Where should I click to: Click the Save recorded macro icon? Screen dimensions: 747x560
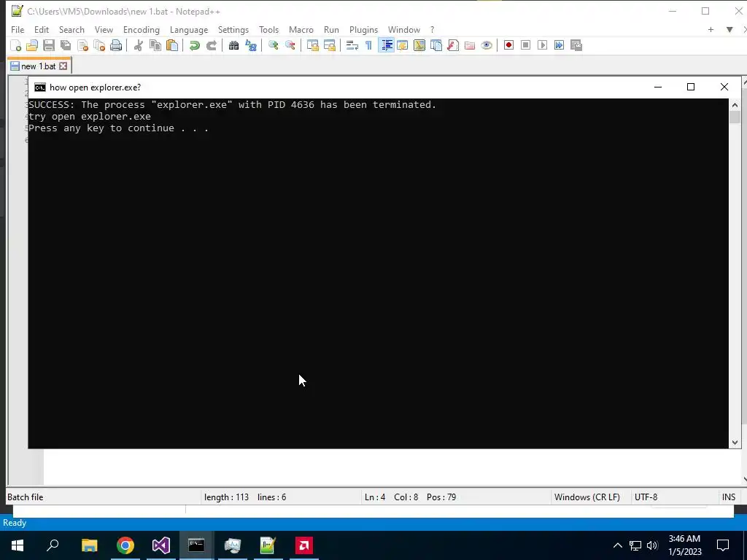click(576, 45)
